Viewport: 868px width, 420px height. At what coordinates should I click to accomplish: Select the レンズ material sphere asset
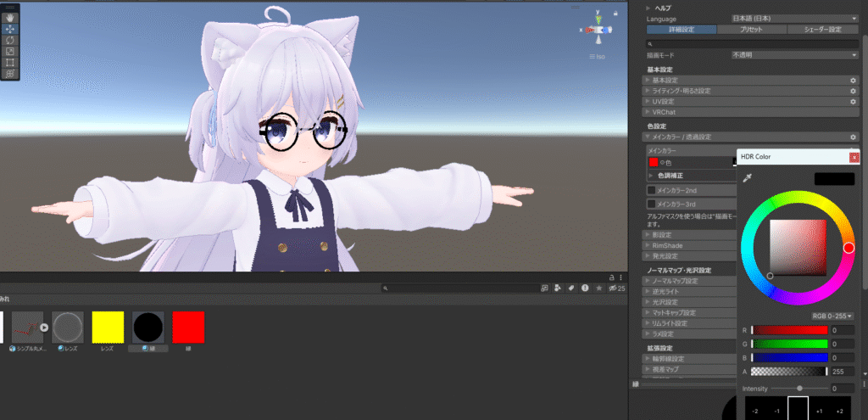pyautogui.click(x=68, y=327)
